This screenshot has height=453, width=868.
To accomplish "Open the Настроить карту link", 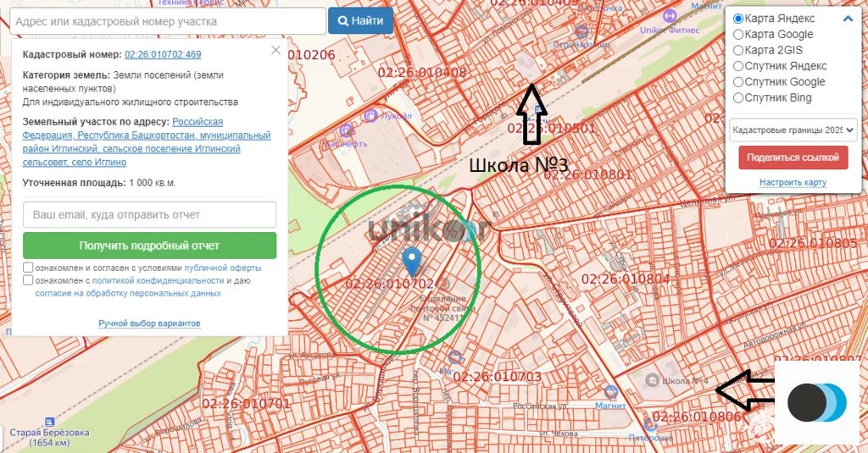I will (x=793, y=182).
